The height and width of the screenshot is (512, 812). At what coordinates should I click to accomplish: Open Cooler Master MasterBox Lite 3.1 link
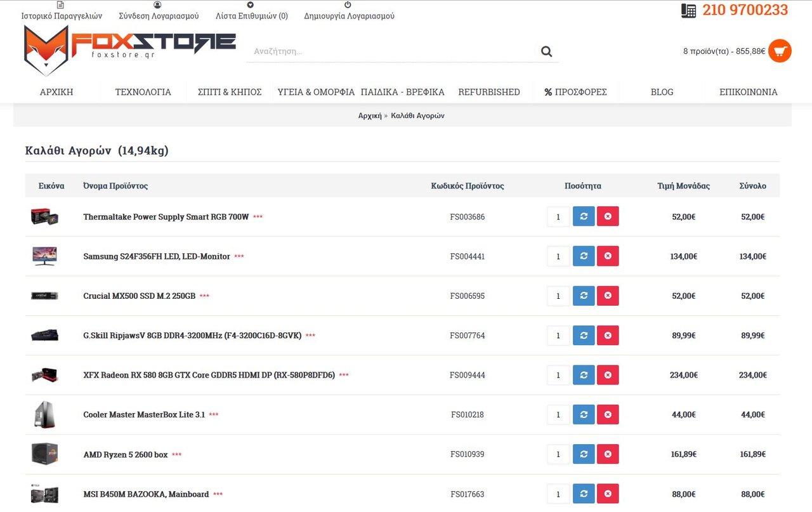point(144,415)
